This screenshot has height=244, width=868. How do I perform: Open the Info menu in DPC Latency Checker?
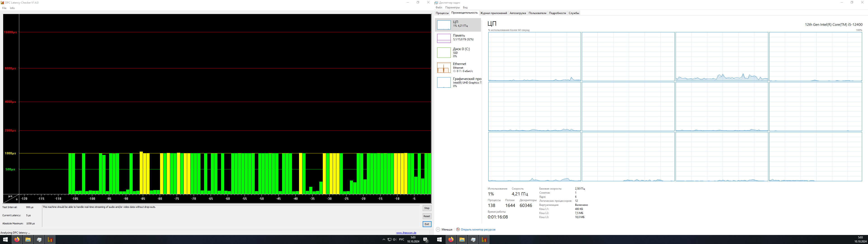[12, 8]
